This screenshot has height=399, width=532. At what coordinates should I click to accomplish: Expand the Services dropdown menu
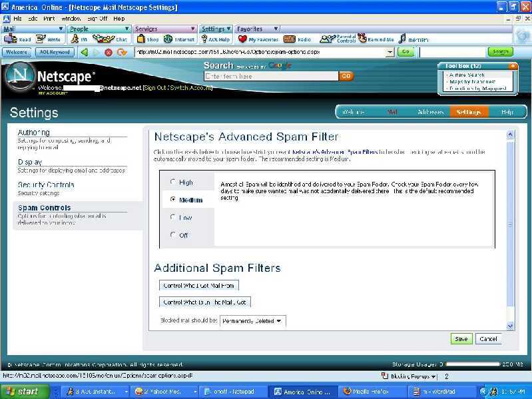[192, 29]
